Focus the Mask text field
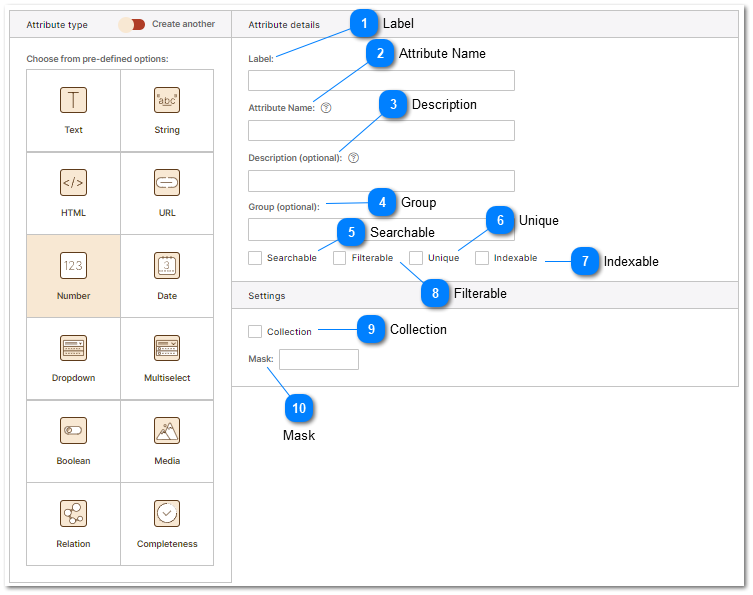Screen dimensions: 753x595 pos(318,359)
